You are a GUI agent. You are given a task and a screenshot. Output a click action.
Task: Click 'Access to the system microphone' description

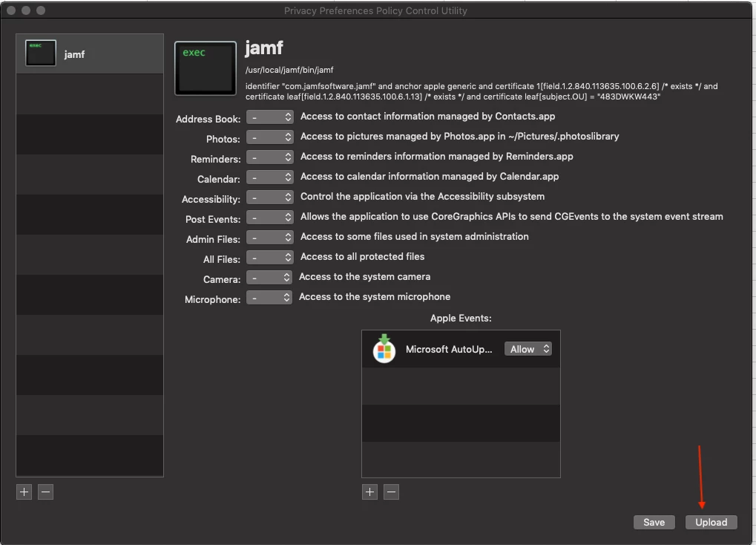375,296
